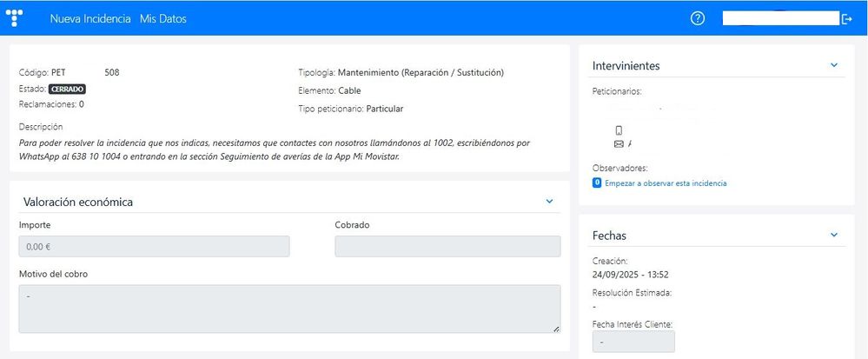Collapse the Intervinientes panel chevron
Screen dimensions: 868x359
coord(834,65)
